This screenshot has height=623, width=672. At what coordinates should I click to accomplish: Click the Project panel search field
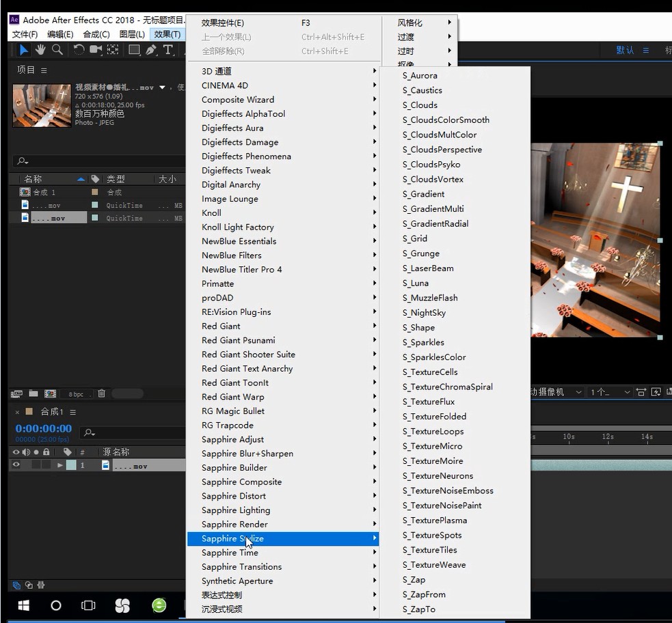[99, 161]
